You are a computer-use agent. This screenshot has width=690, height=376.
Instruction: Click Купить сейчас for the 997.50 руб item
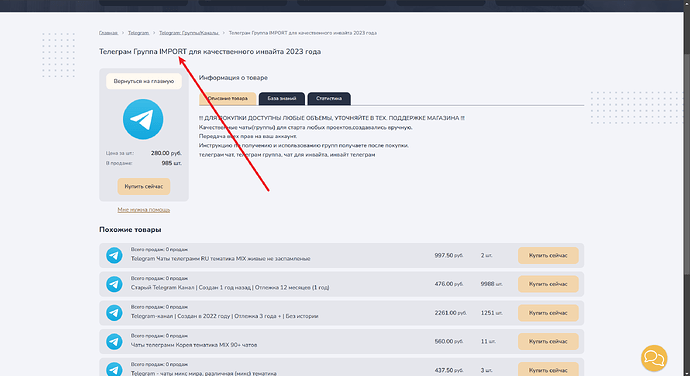click(548, 255)
